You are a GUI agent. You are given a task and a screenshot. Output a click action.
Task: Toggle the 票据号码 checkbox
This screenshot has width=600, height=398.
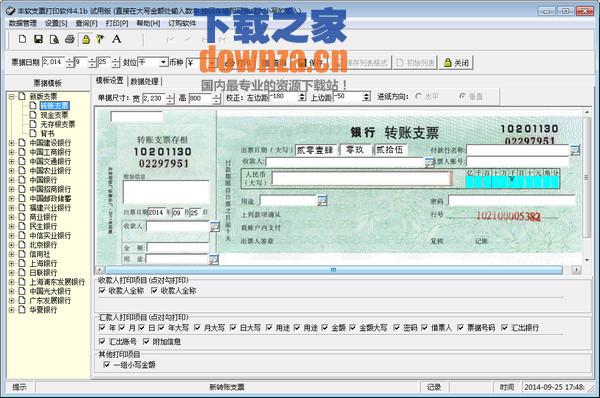(x=460, y=328)
